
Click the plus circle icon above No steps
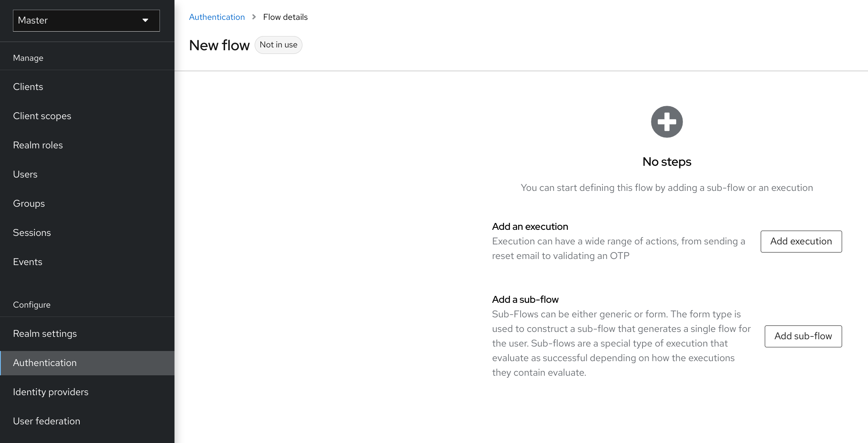[667, 122]
